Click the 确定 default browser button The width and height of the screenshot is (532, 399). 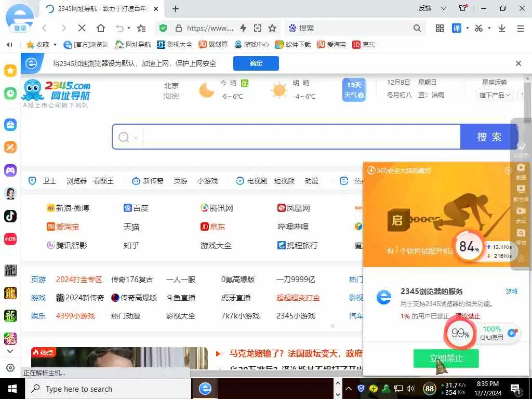click(256, 63)
